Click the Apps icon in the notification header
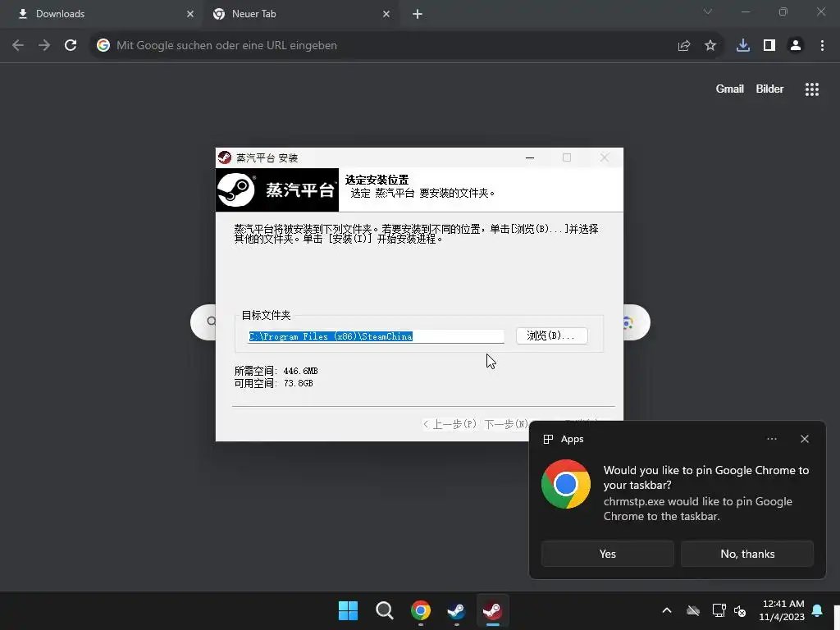 coord(548,440)
